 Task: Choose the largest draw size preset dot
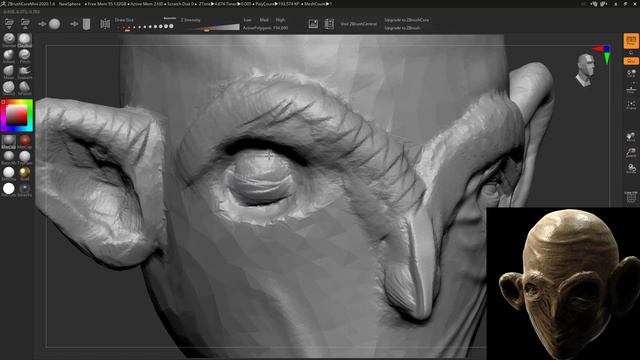(x=171, y=26)
